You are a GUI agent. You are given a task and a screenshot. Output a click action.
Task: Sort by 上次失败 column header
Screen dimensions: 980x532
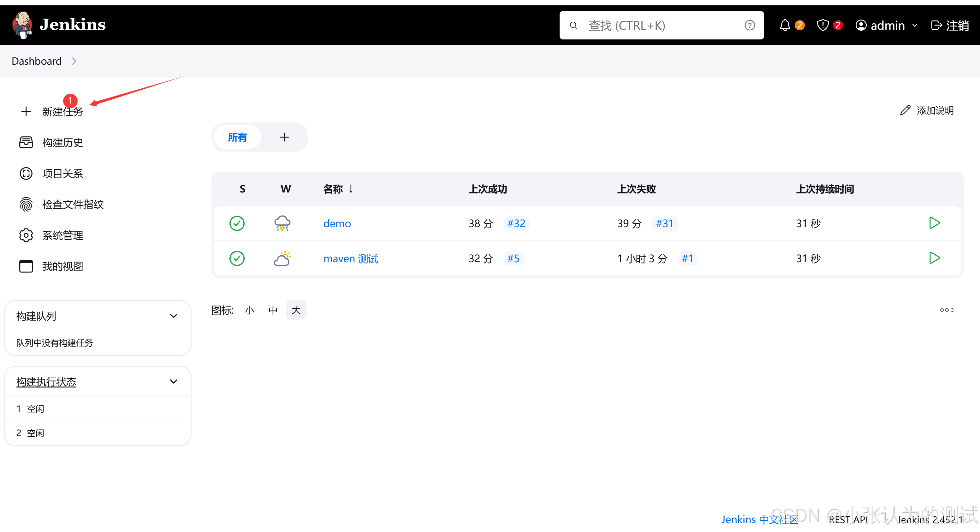coord(637,189)
